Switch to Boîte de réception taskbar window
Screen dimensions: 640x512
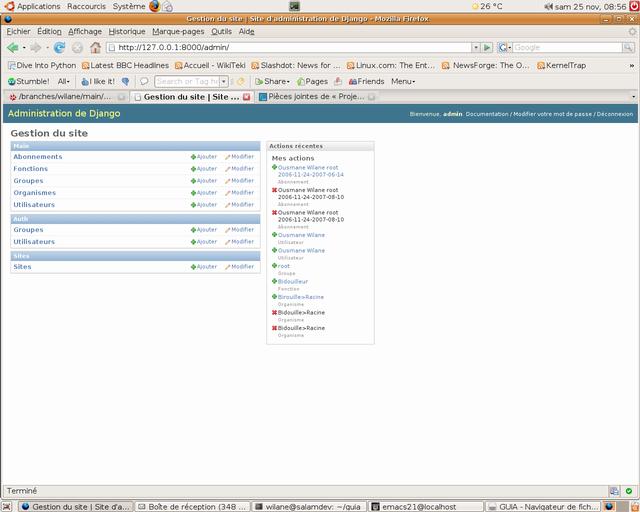[x=192, y=507]
